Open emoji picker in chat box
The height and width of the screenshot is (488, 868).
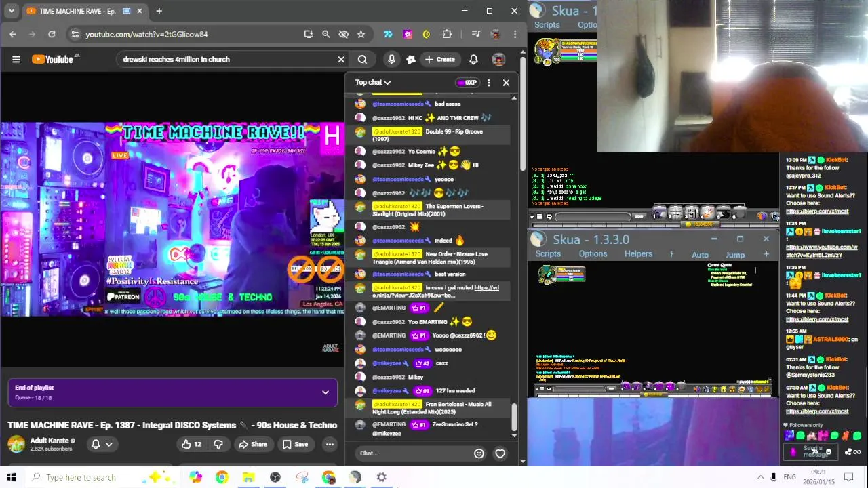pyautogui.click(x=479, y=453)
